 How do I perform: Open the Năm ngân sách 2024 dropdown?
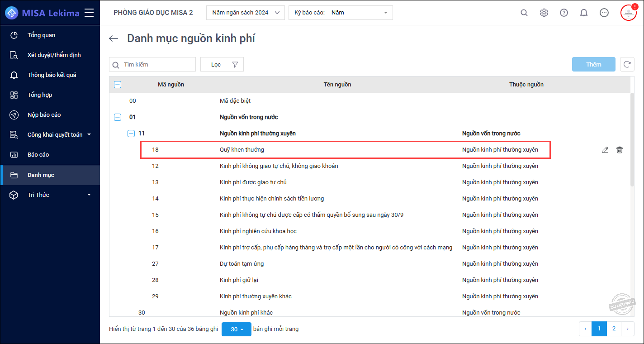(246, 13)
